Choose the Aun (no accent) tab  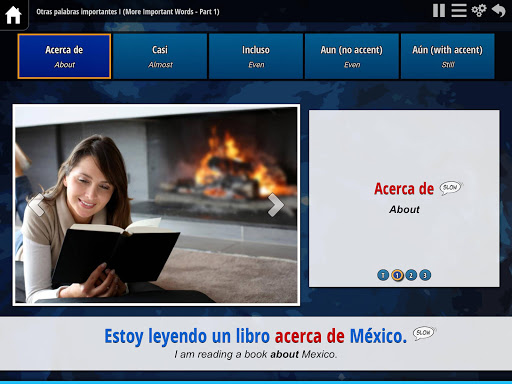click(352, 56)
